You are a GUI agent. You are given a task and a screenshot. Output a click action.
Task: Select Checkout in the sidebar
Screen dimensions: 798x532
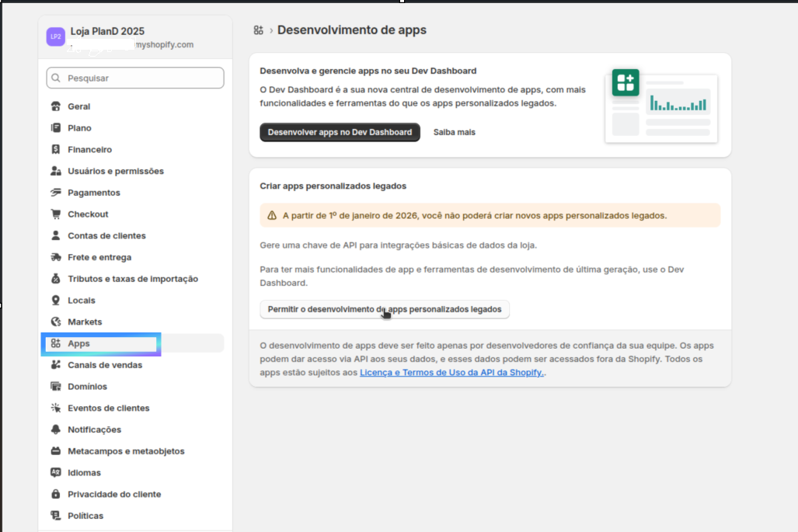135,214
